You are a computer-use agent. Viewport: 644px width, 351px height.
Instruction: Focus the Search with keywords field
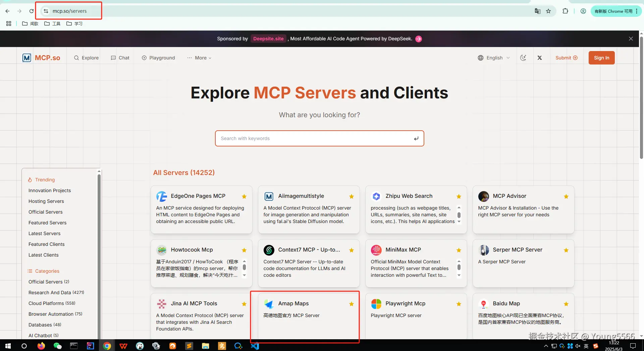tap(320, 138)
